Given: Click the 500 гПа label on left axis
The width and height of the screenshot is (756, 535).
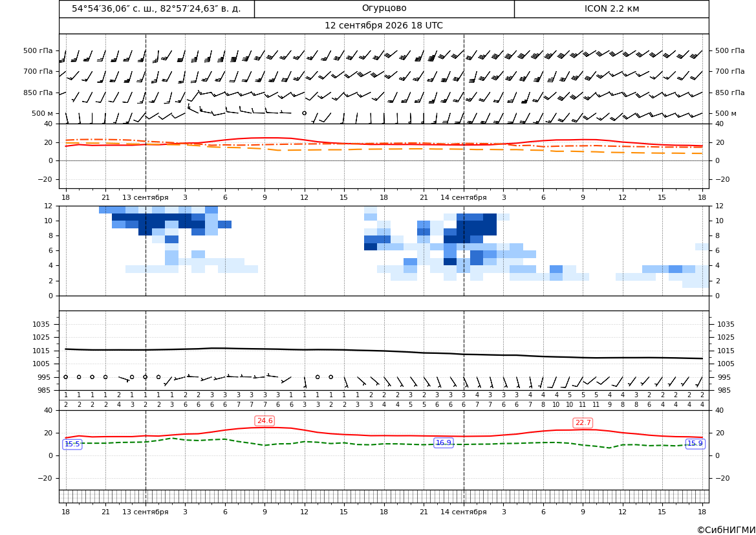Looking at the screenshot, I should 38,50.
